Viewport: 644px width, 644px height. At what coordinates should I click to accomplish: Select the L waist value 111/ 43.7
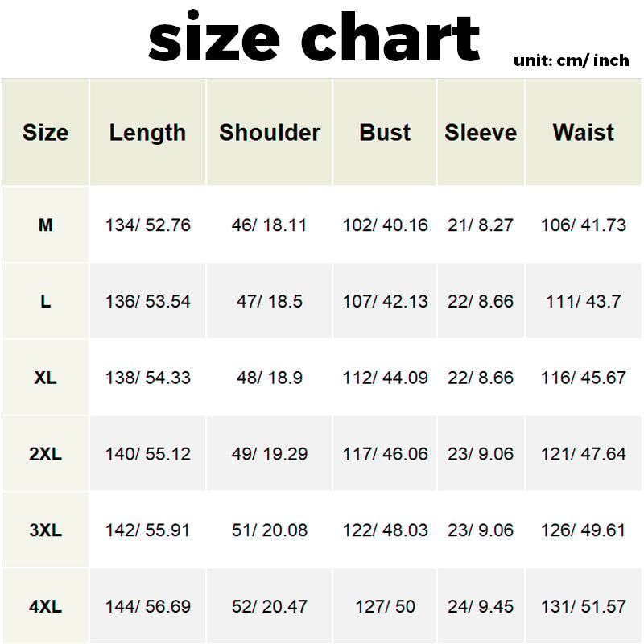coord(584,302)
